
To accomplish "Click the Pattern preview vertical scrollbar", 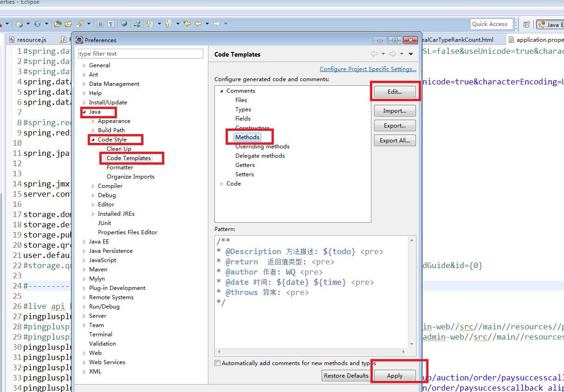I will pos(413,292).
